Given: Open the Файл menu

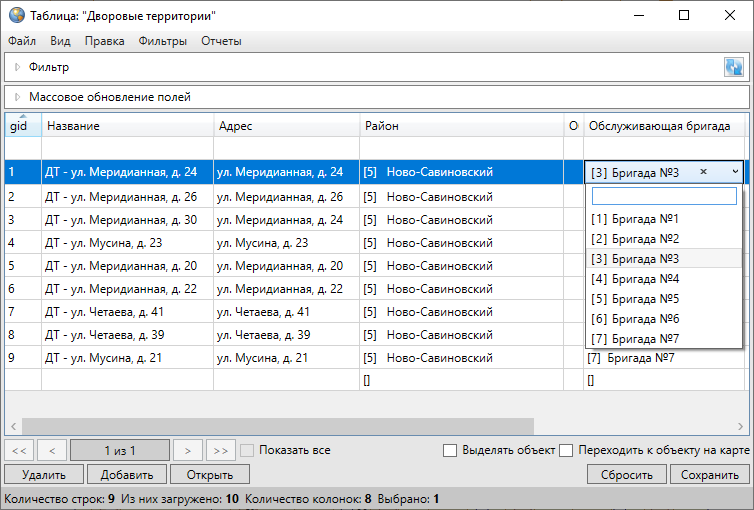Looking at the screenshot, I should pyautogui.click(x=22, y=41).
